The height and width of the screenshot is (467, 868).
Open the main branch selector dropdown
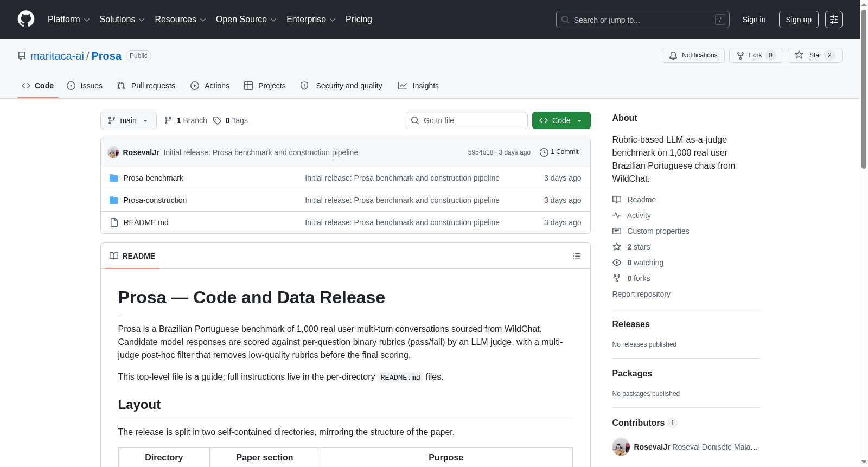pyautogui.click(x=129, y=120)
